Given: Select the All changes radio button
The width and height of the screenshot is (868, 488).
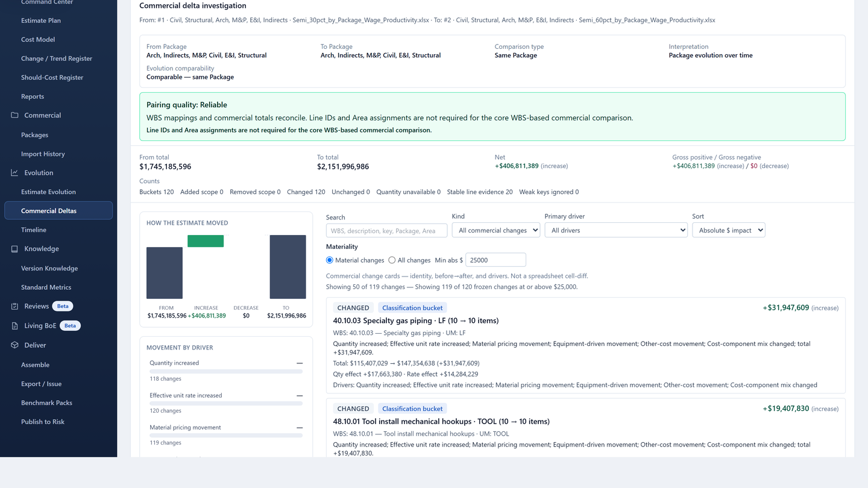Looking at the screenshot, I should (392, 260).
